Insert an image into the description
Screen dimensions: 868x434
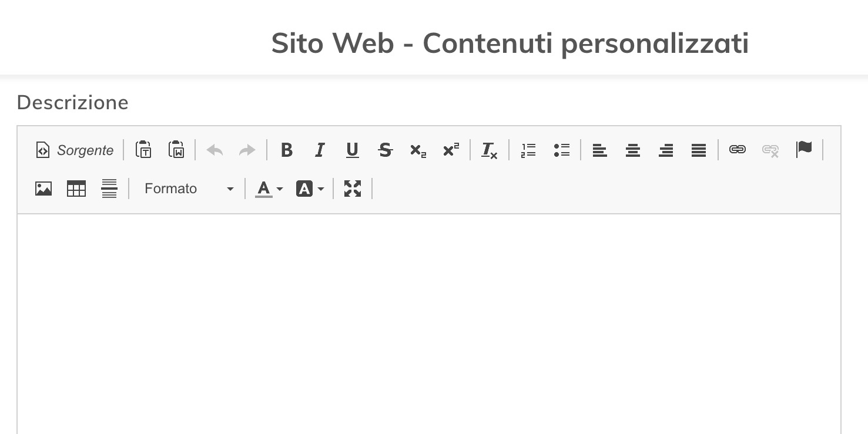coord(43,189)
